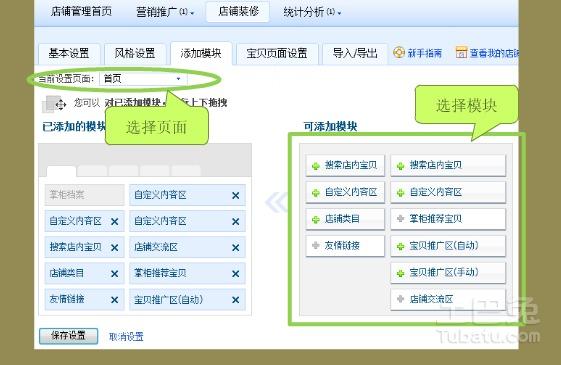The image size is (561, 365).
Task: Select added 掌柜推荐宝贝 module label
Action: click(x=160, y=273)
